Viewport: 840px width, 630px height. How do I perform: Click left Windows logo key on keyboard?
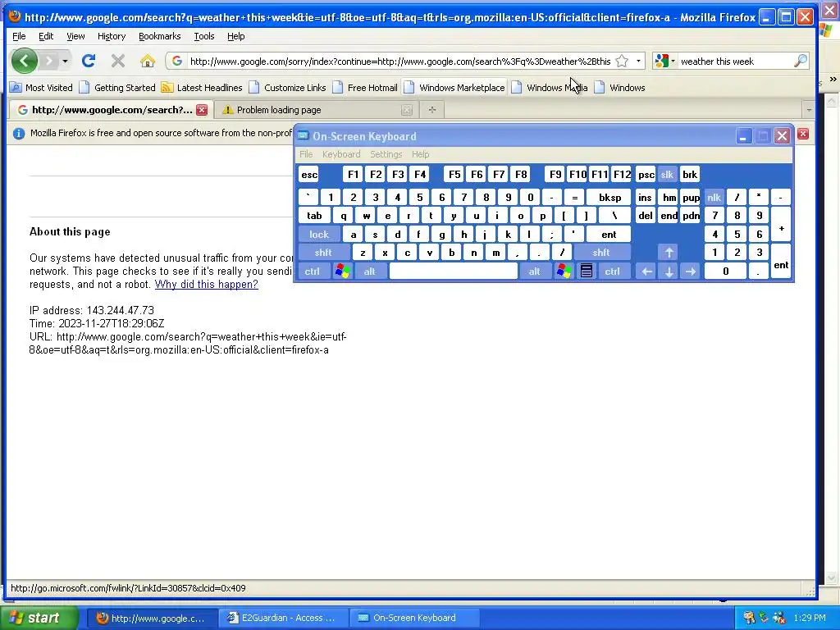coord(342,271)
